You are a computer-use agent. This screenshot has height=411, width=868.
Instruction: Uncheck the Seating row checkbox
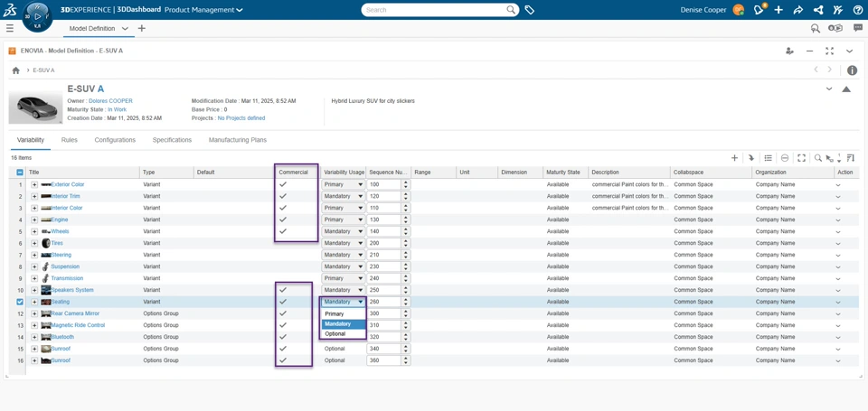[x=20, y=302]
